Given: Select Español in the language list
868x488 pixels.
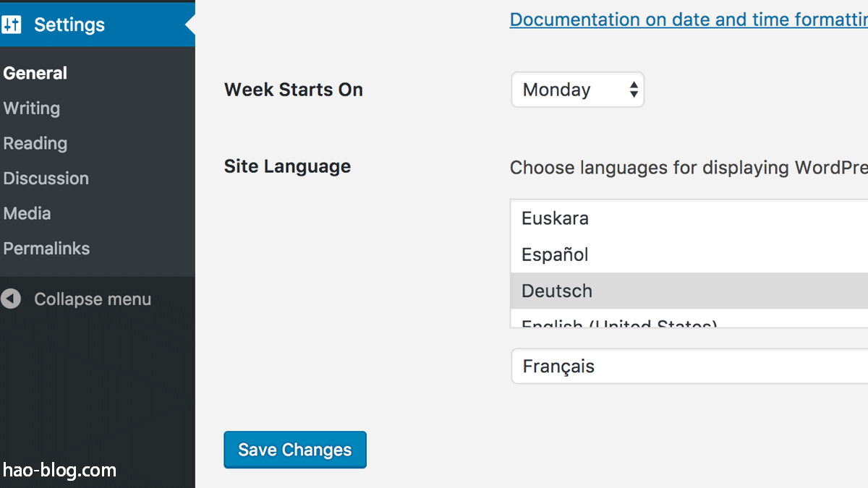Looking at the screenshot, I should 689,254.
